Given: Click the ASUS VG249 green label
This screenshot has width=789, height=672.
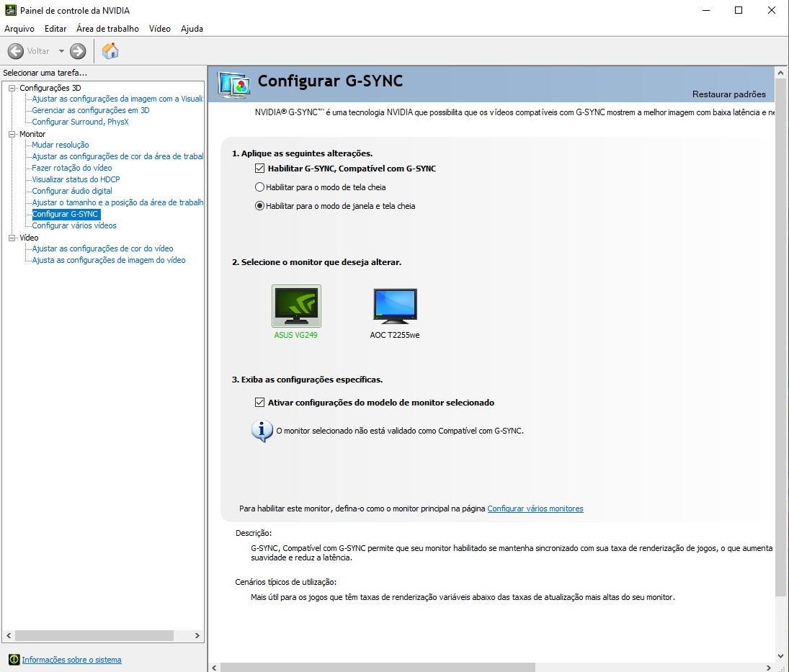Looking at the screenshot, I should [x=296, y=335].
